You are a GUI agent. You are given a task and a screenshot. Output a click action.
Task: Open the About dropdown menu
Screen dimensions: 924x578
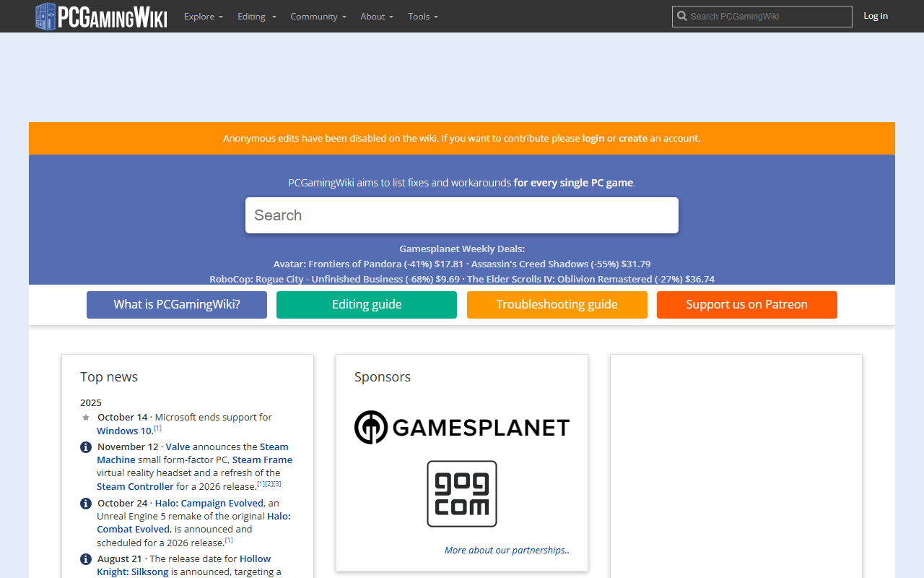(377, 16)
